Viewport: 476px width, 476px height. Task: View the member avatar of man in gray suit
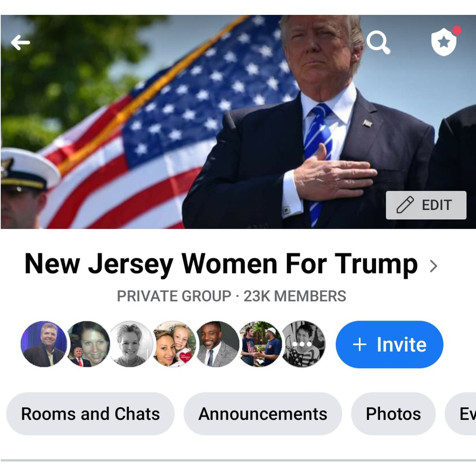coord(217,344)
